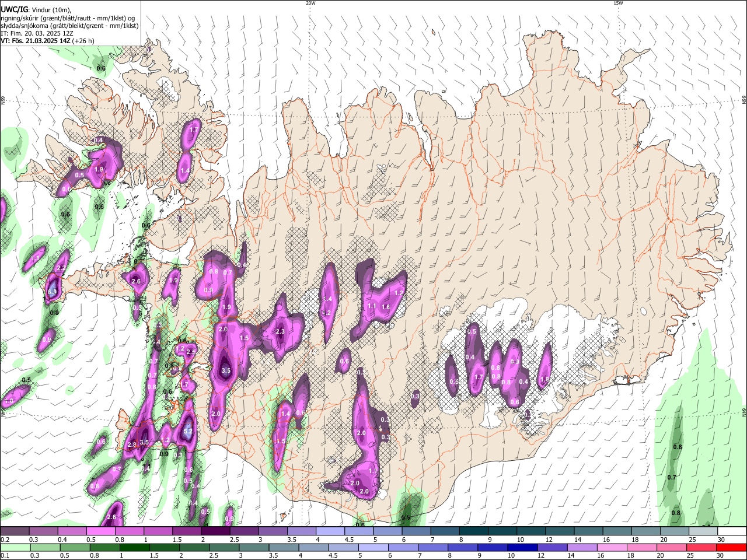
Task: Click the 'slydda/snjókoma (grátt/bleikt/grænt' description line
Action: coord(69,26)
